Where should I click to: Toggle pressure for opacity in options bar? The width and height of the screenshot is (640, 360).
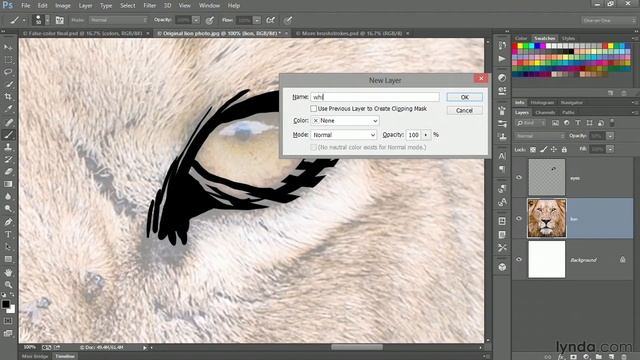tap(210, 20)
